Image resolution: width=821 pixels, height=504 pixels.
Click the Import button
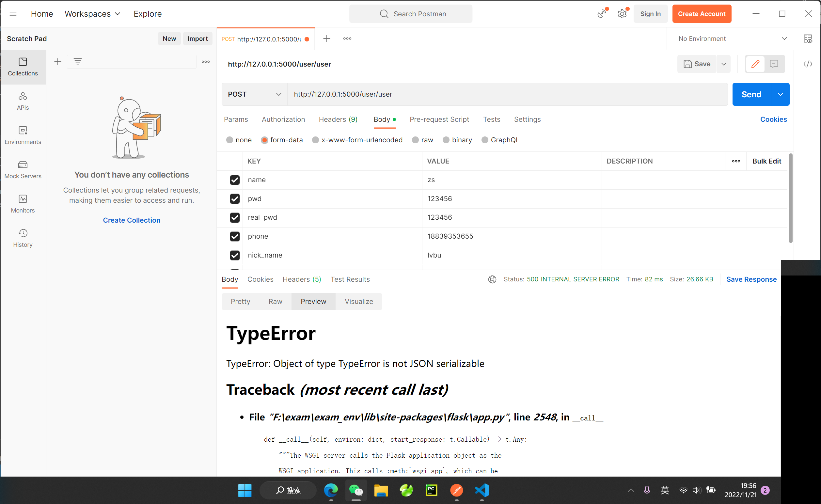click(x=198, y=39)
